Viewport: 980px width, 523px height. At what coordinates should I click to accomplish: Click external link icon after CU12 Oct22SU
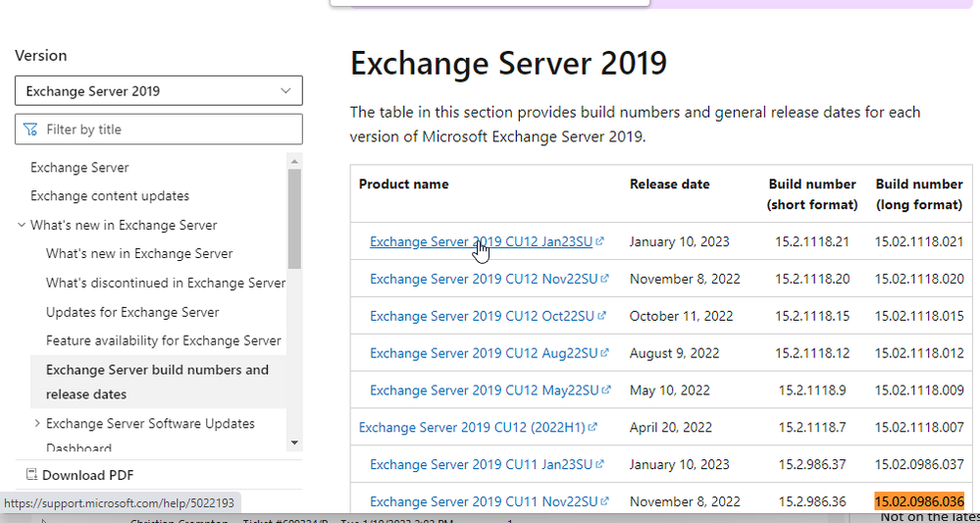pos(602,316)
